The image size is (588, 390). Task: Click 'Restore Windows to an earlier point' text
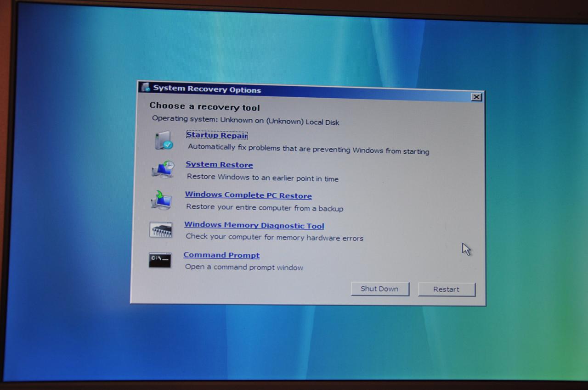[x=262, y=178]
